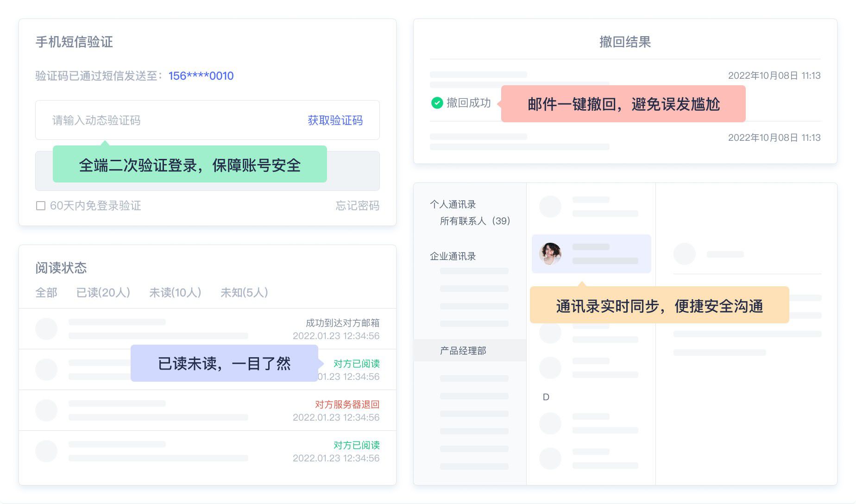Screen dimensions: 856x504
Task: Switch to the 已读(20人) tab
Action: pyautogui.click(x=103, y=292)
